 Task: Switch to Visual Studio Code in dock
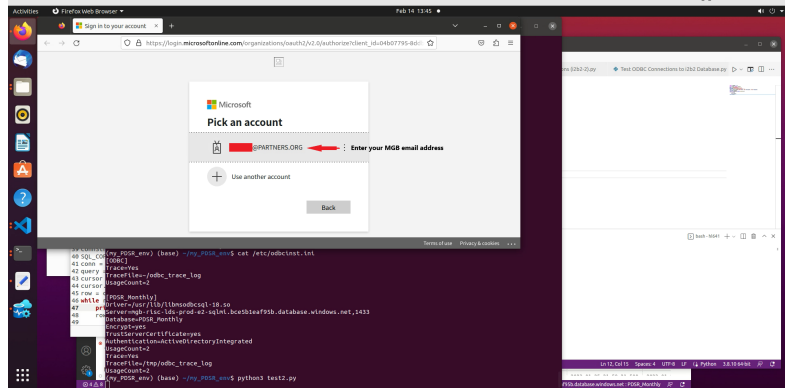pyautogui.click(x=23, y=226)
